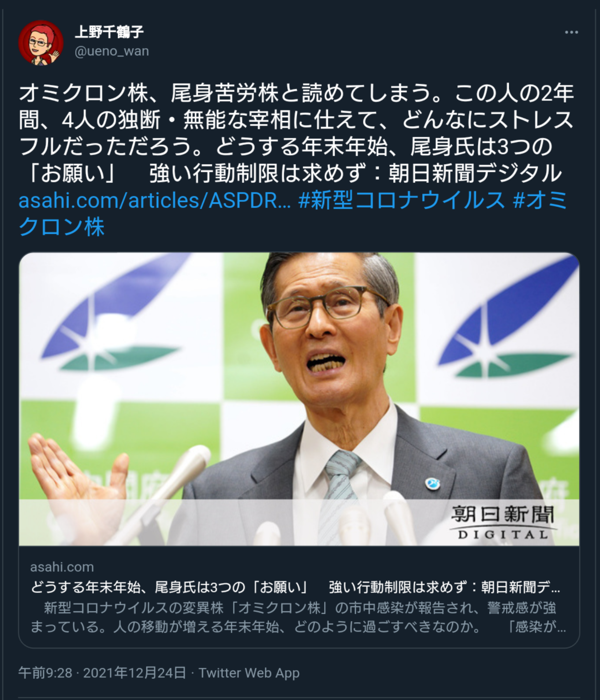Click the lapel pin on the speaker's jacket
The width and height of the screenshot is (600, 700).
[432, 484]
